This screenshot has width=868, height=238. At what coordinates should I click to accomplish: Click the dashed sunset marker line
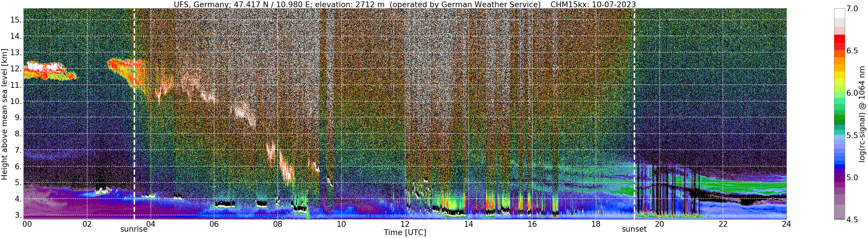[x=634, y=114]
